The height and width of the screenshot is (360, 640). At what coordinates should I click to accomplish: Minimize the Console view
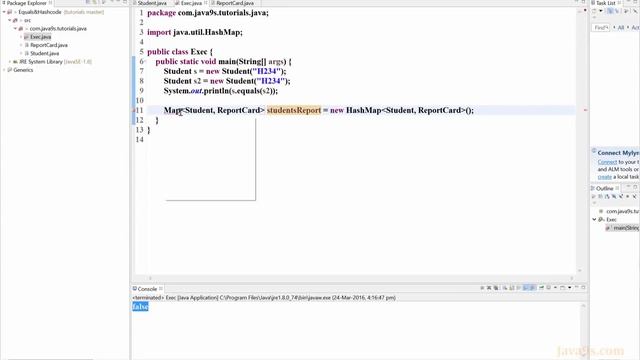(x=577, y=287)
